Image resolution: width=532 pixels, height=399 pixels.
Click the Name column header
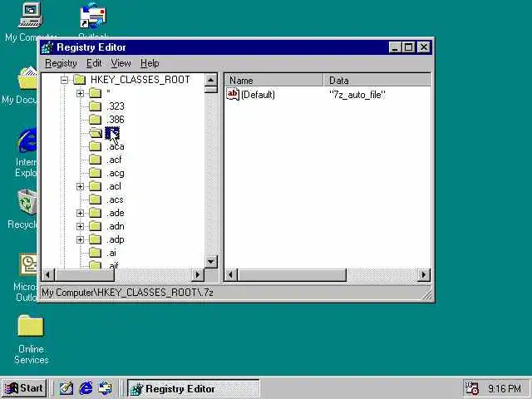point(273,81)
